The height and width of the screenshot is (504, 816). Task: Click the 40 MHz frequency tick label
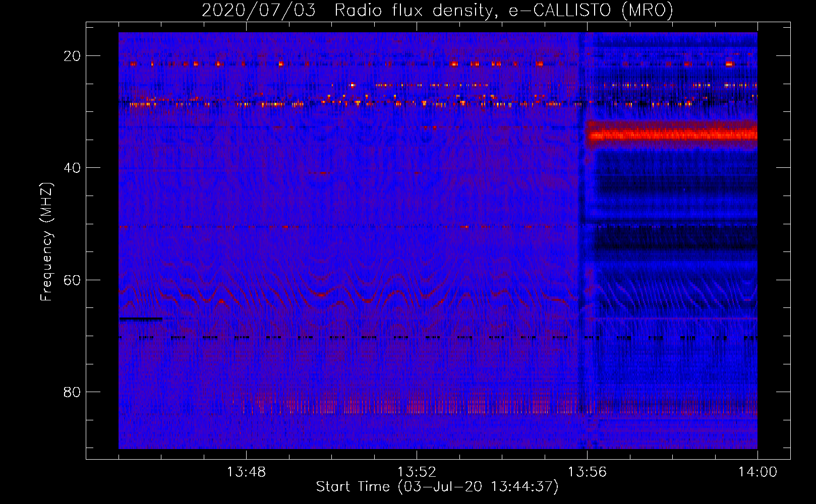72,168
